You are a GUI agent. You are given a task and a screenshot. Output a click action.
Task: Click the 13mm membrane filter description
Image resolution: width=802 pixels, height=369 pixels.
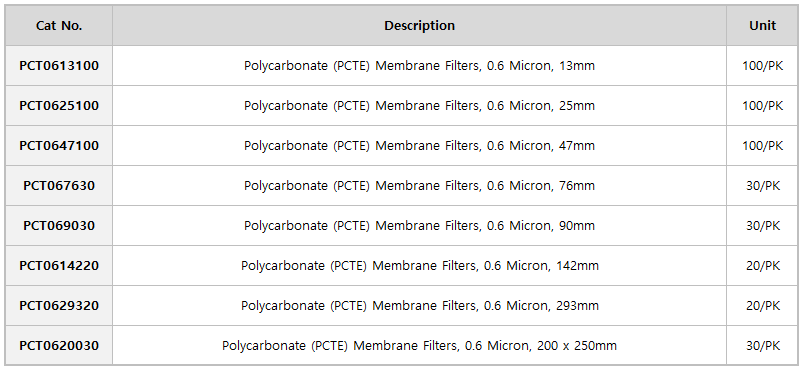tap(419, 66)
